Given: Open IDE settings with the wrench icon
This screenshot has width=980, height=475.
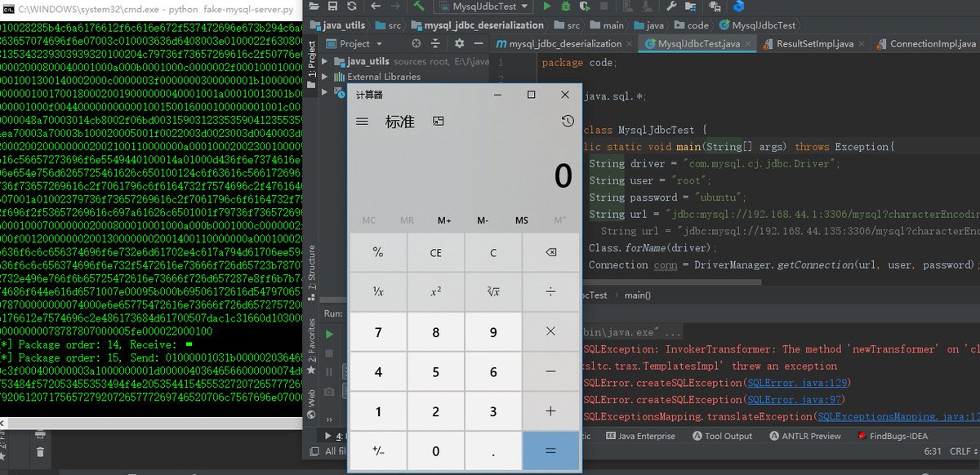Looking at the screenshot, I should click(x=671, y=7).
